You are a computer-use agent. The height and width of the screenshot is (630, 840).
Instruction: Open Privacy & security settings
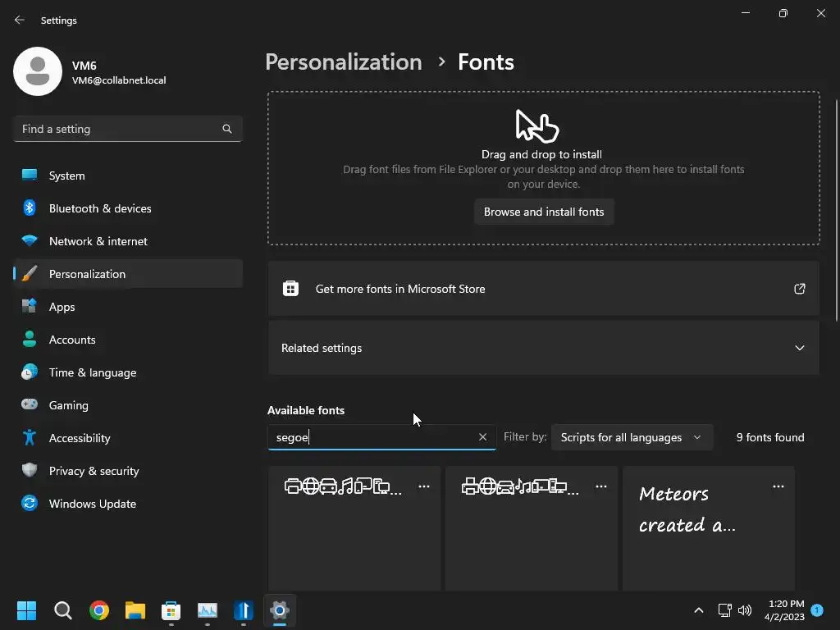(128, 471)
